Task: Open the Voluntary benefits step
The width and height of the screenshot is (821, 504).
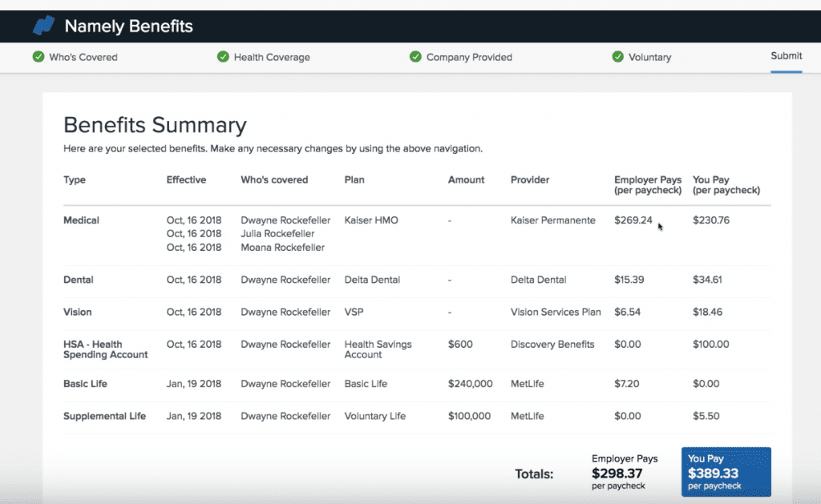Action: 651,57
